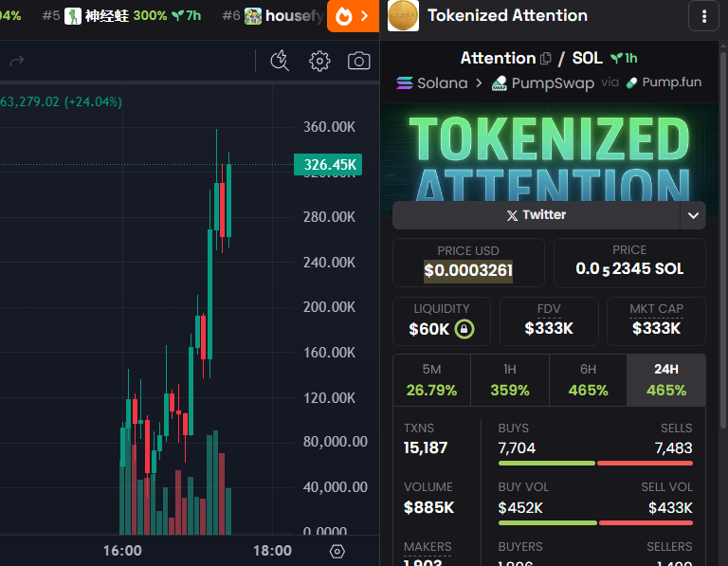Click the Pump.fun link

pyautogui.click(x=664, y=82)
